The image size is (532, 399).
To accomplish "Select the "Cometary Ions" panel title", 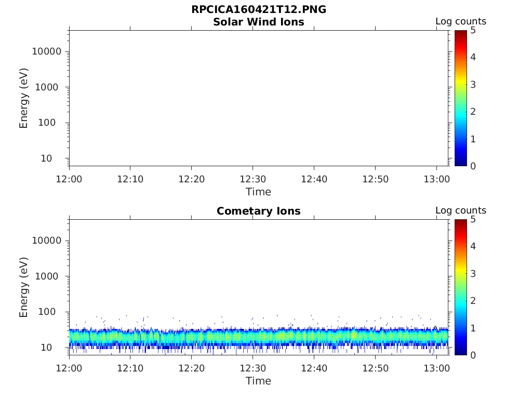I will (x=258, y=211).
